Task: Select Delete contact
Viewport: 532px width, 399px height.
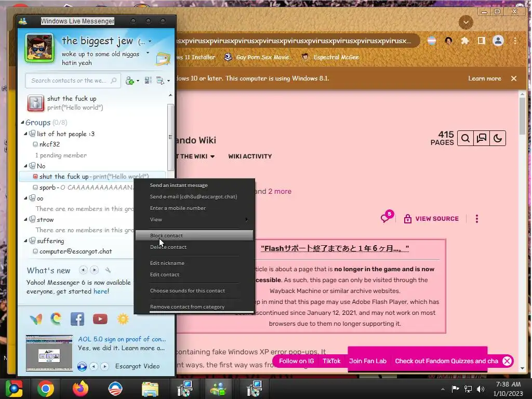Action: (194, 247)
